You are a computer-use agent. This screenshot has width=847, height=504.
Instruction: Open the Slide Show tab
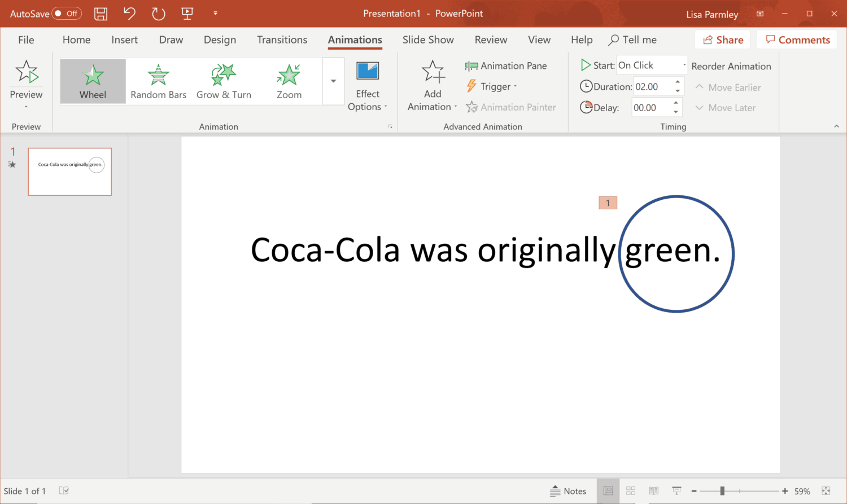[x=428, y=40]
